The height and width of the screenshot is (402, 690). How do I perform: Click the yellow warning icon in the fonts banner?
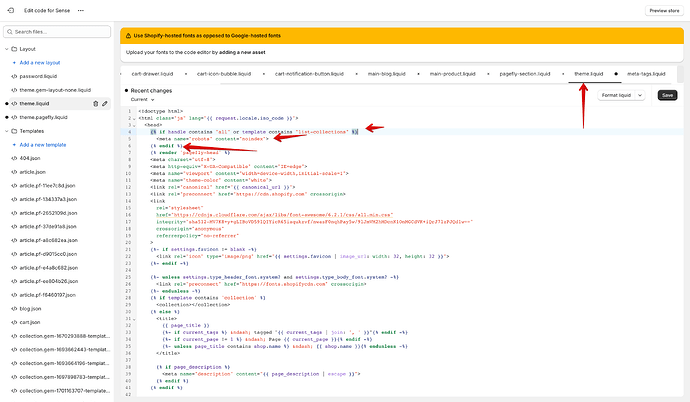click(x=126, y=36)
